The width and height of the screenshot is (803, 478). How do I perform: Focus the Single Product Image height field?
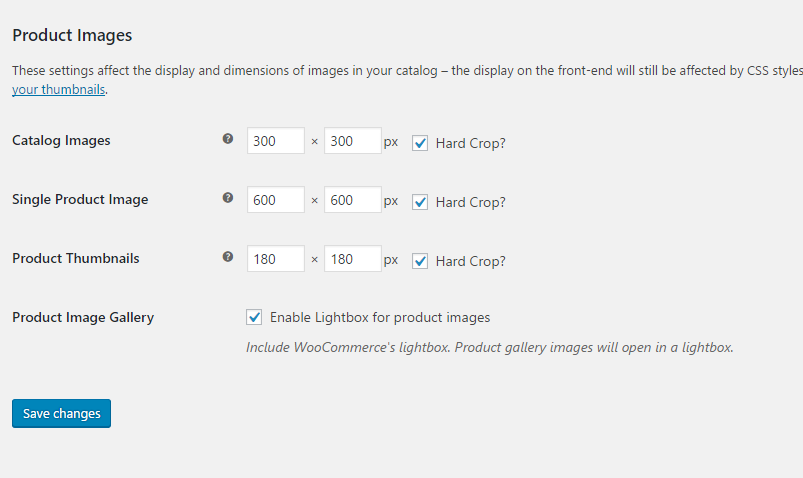(x=352, y=199)
